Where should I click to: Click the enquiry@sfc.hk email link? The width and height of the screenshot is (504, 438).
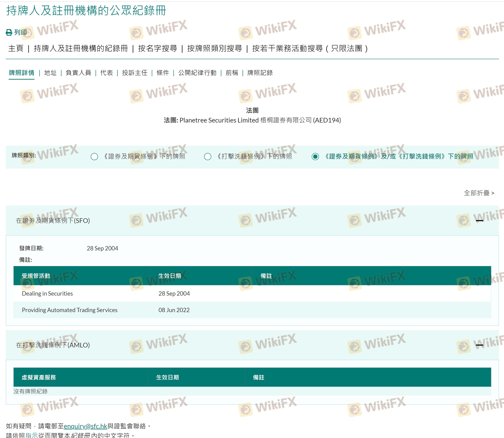(86, 426)
